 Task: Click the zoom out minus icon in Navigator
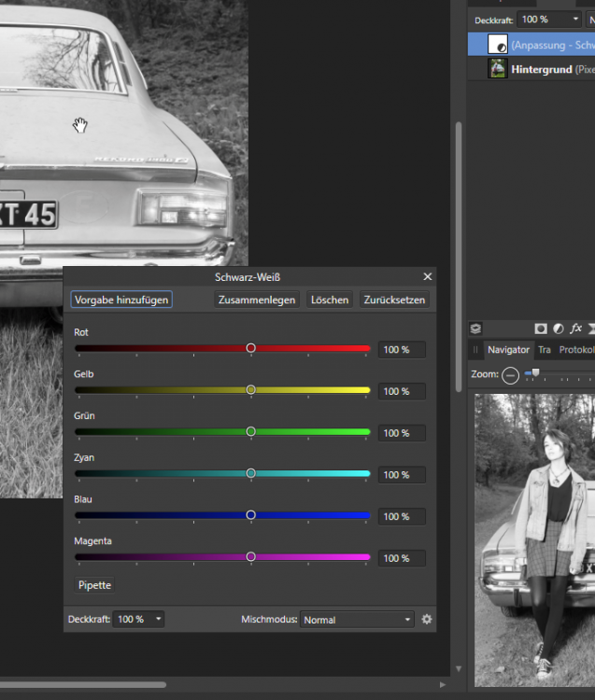[x=510, y=374]
